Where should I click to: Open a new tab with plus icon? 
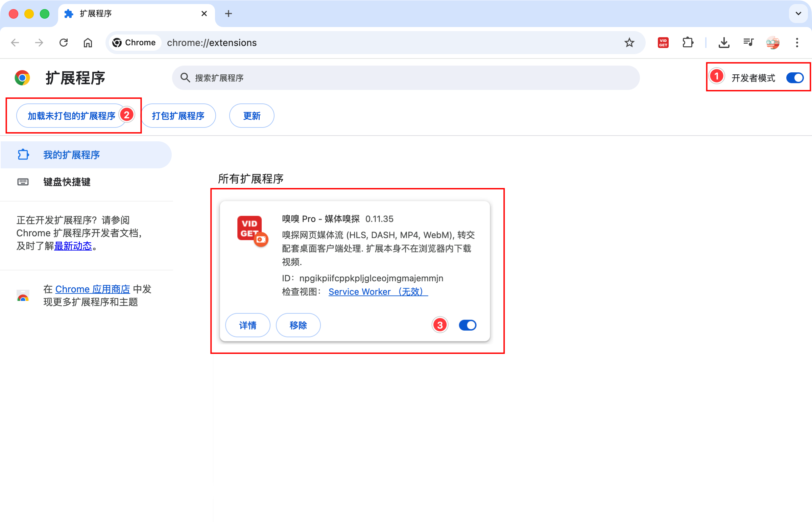(x=229, y=14)
